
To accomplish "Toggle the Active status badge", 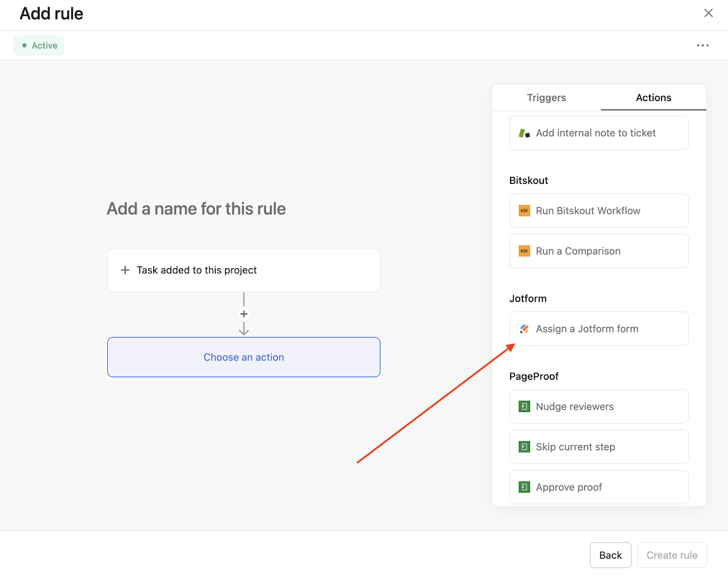I will pyautogui.click(x=39, y=46).
